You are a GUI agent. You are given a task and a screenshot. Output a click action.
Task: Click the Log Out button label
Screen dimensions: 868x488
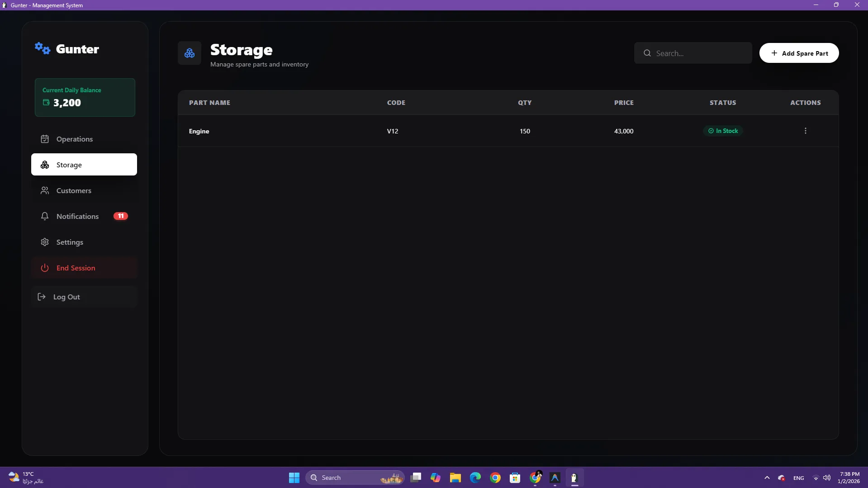(x=66, y=297)
